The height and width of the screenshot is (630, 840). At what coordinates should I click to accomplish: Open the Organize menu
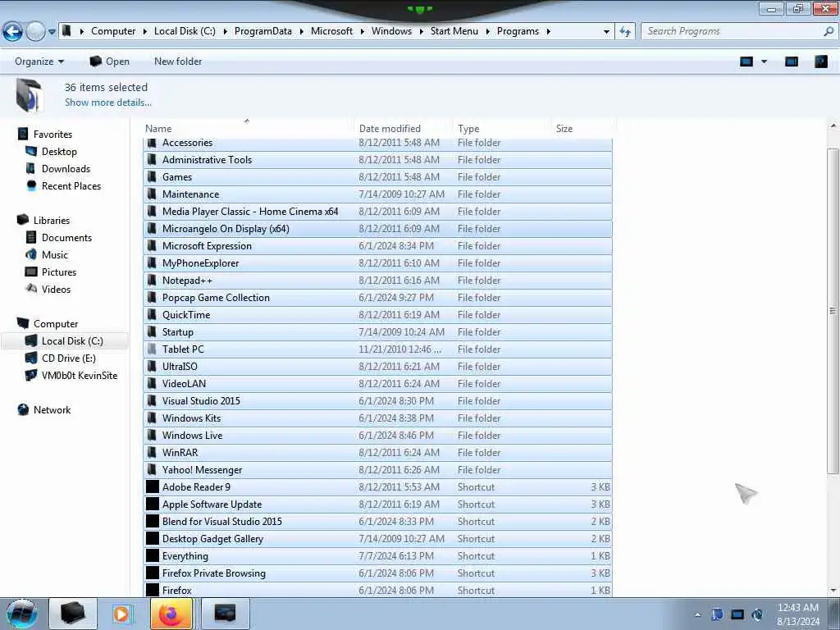point(39,62)
